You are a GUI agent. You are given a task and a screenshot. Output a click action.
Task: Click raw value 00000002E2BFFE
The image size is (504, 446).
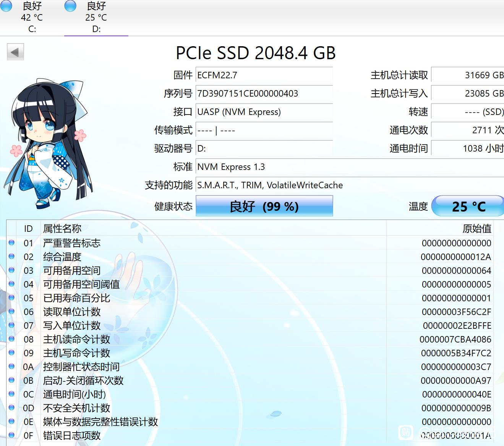(457, 326)
